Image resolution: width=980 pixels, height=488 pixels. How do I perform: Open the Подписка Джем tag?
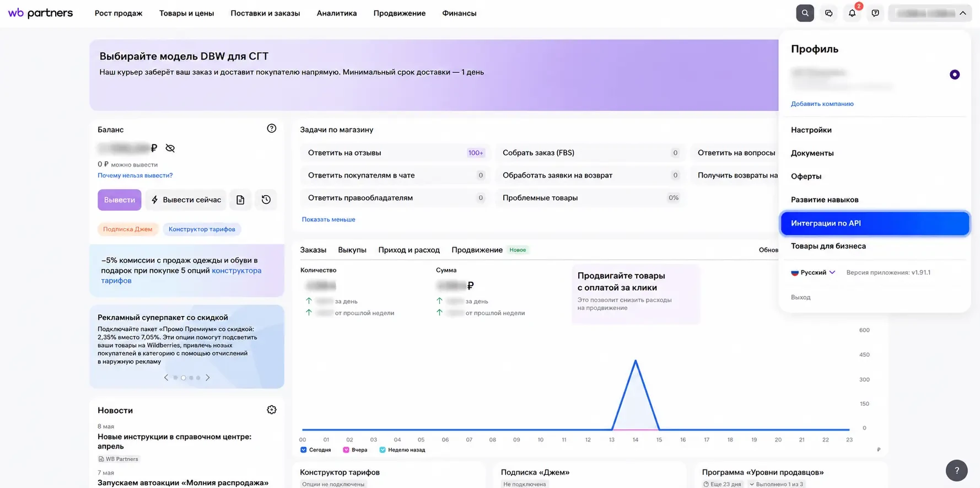[128, 229]
